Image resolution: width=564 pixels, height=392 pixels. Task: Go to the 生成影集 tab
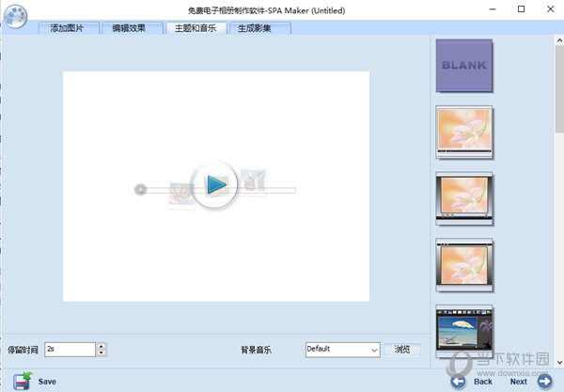(x=260, y=28)
